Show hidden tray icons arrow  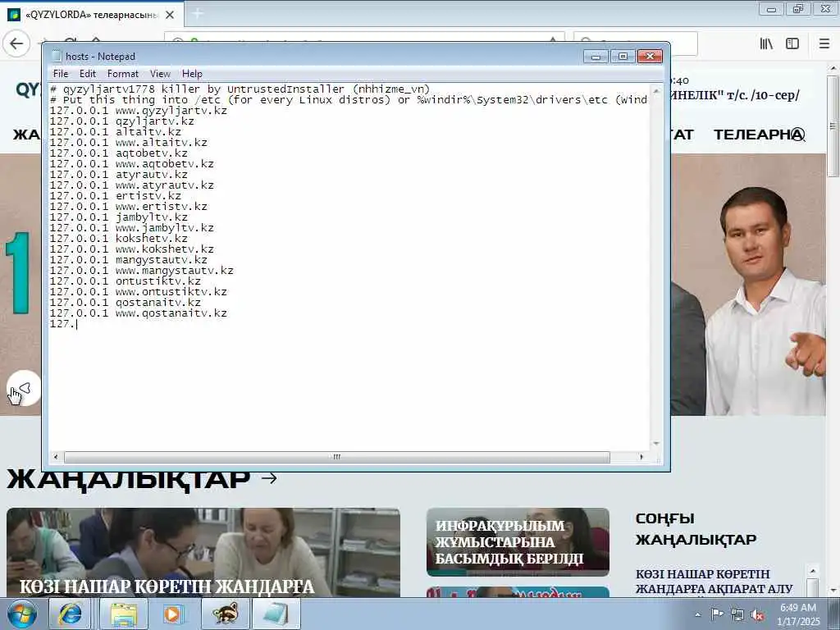click(x=697, y=615)
